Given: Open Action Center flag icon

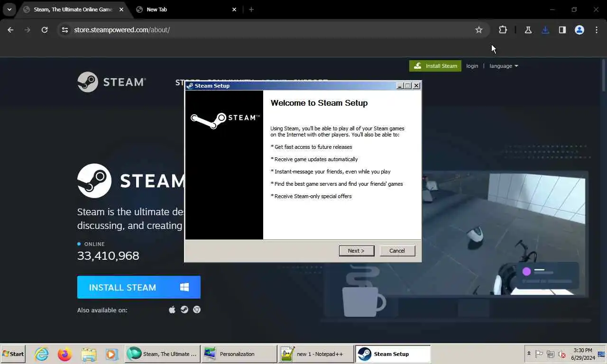Looking at the screenshot, I should point(539,354).
